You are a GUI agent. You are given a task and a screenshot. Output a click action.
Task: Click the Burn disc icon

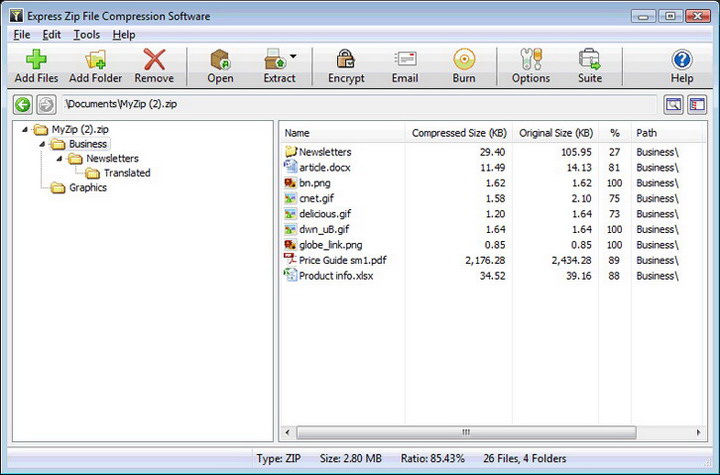[464, 59]
